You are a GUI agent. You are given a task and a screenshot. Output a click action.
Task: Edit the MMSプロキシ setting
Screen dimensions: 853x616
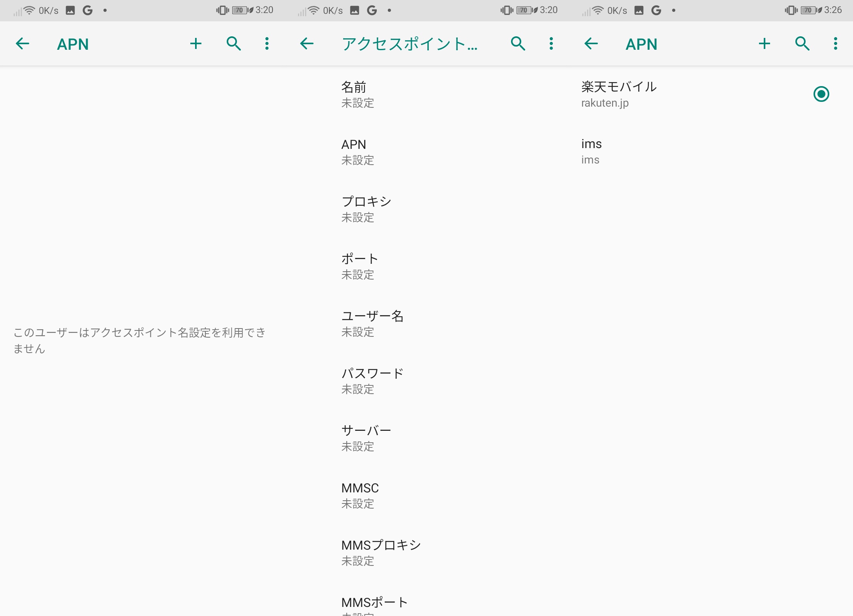pyautogui.click(x=426, y=553)
